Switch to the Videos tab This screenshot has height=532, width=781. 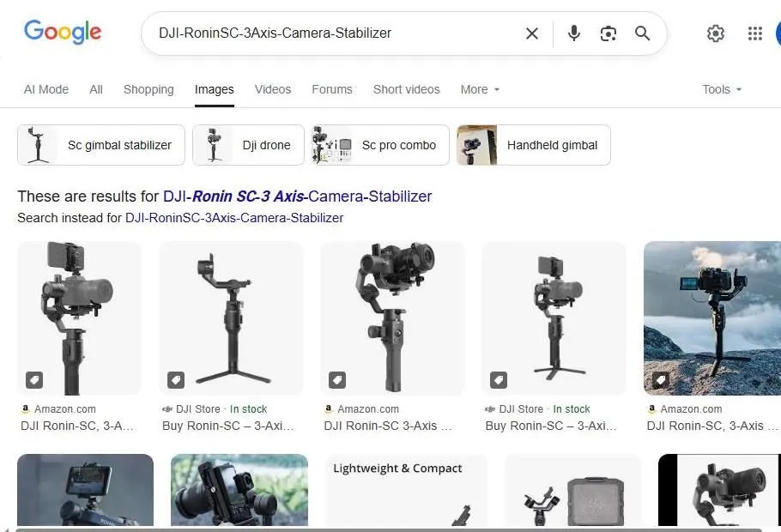click(x=272, y=89)
